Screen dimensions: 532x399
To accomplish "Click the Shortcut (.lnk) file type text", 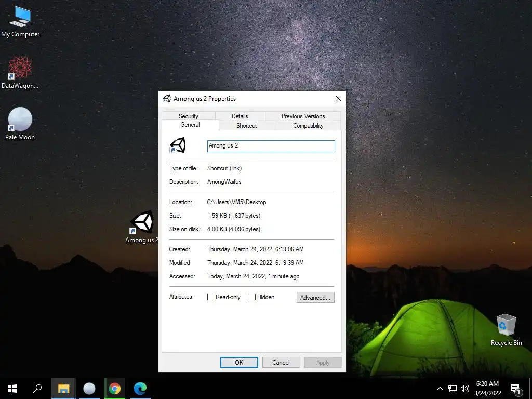I will point(224,168).
